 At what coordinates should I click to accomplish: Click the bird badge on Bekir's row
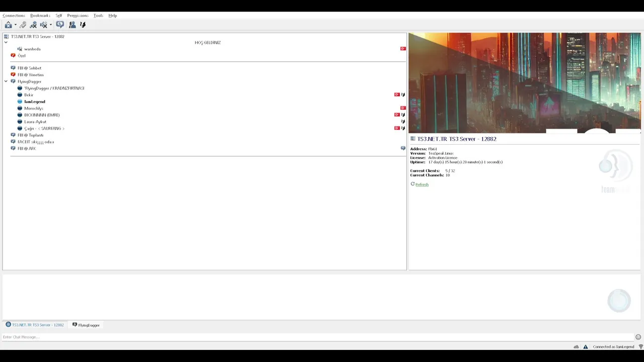click(403, 95)
